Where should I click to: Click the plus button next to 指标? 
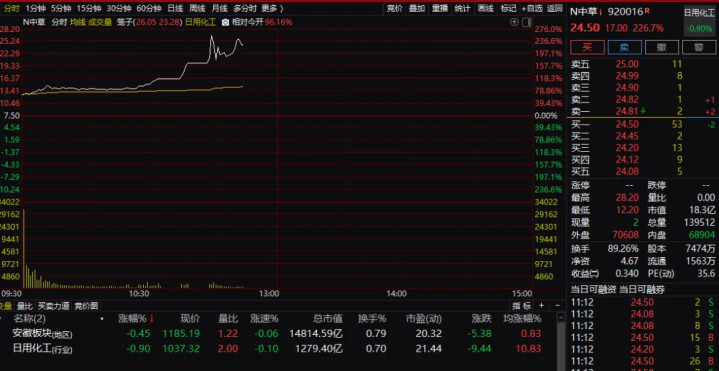541,305
